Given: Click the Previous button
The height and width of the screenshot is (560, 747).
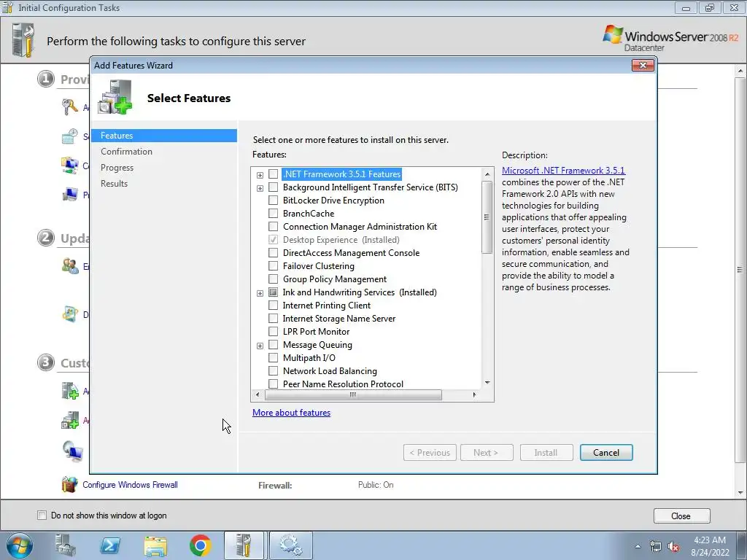Looking at the screenshot, I should 430,452.
